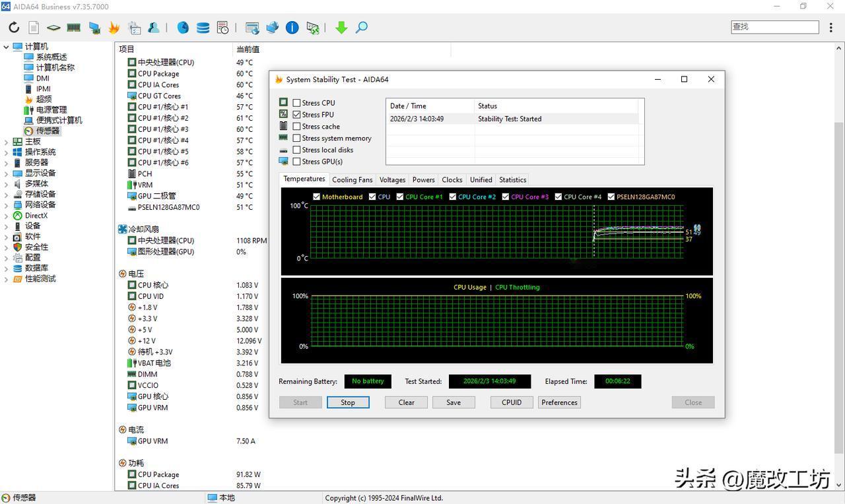
Task: Expand the 服务器 tree node
Action: (x=6, y=162)
